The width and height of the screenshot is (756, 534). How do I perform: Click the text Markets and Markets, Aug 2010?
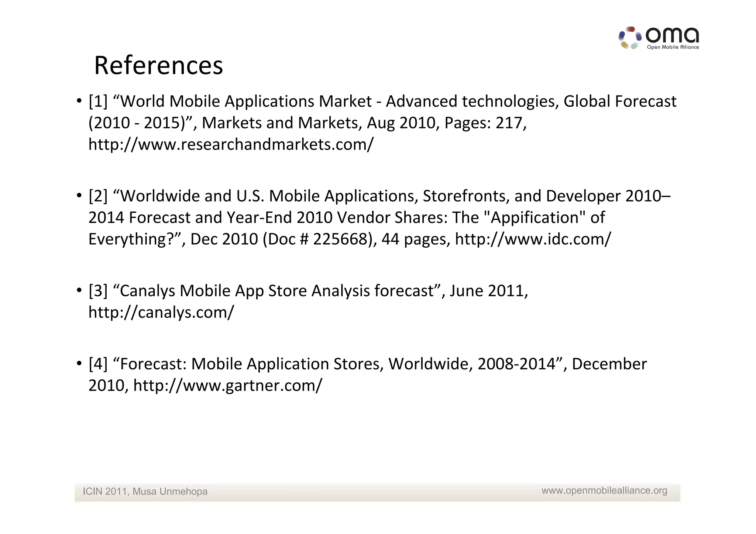(319, 123)
